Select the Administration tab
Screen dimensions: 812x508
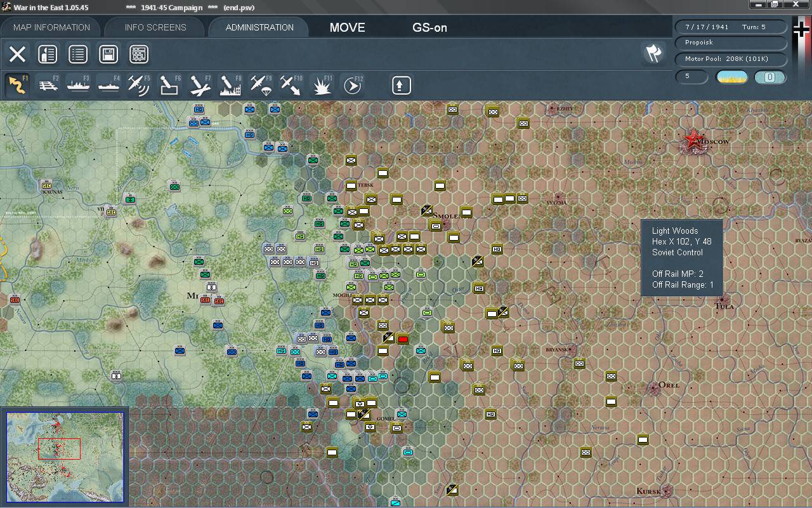click(x=259, y=27)
